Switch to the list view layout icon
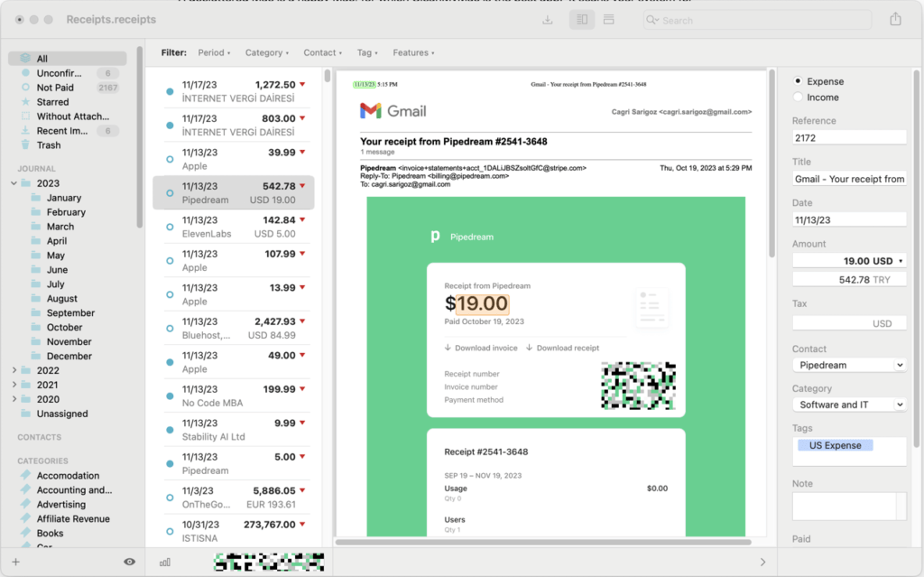The height and width of the screenshot is (577, 924). 609,19
